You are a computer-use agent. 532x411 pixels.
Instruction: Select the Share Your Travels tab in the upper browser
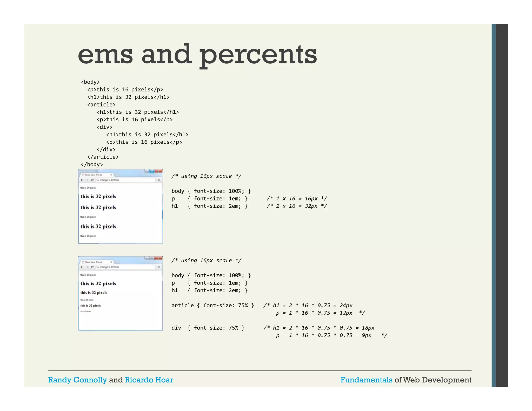click(97, 175)
